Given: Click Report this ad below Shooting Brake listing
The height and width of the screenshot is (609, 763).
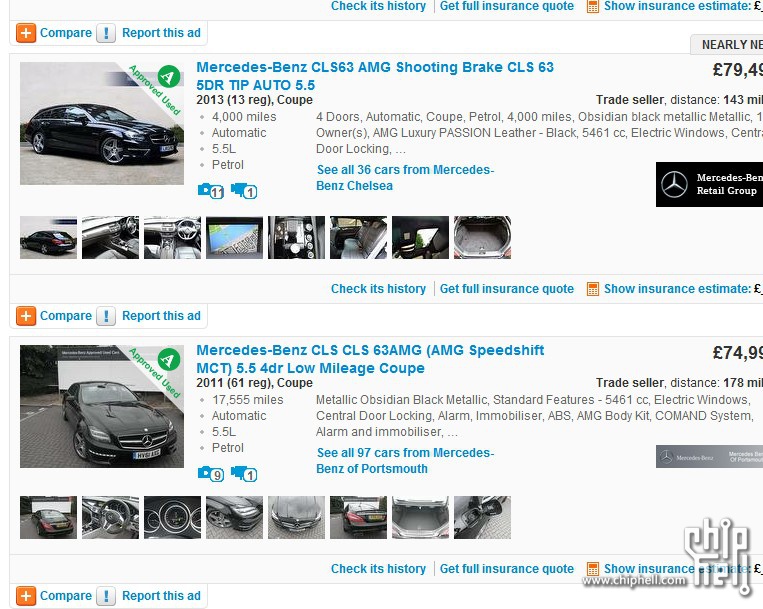Looking at the screenshot, I should [161, 316].
